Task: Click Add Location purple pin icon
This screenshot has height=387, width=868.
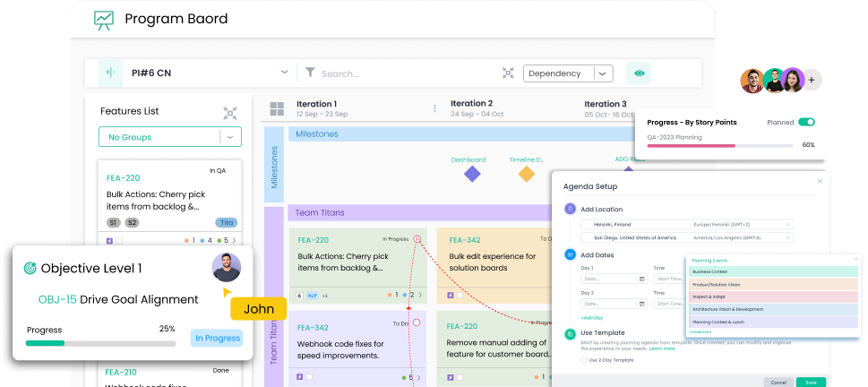Action: point(571,210)
